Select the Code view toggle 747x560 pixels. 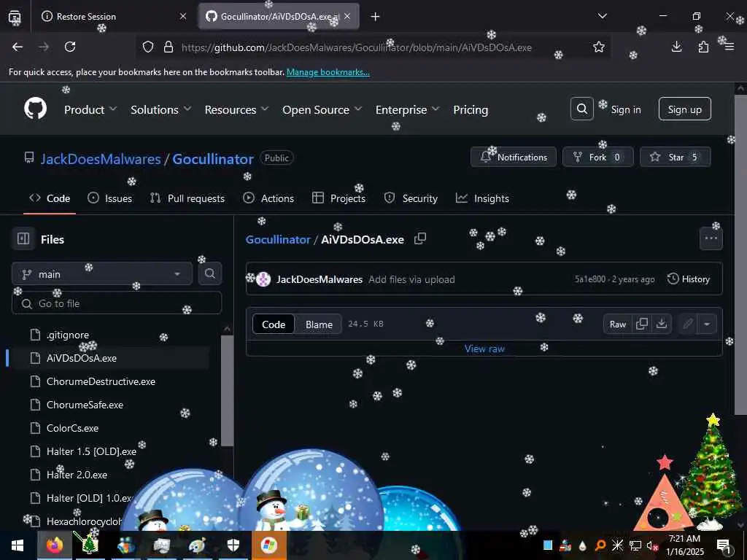[x=274, y=324]
